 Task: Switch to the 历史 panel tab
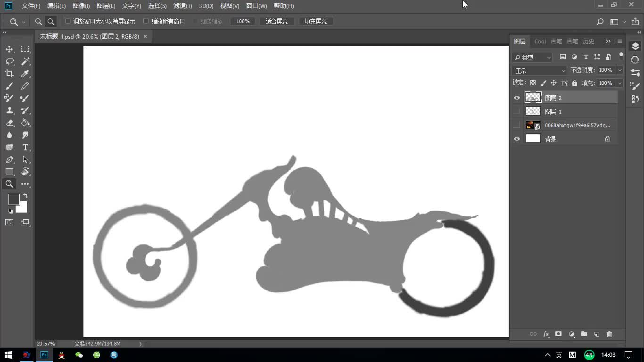(588, 41)
